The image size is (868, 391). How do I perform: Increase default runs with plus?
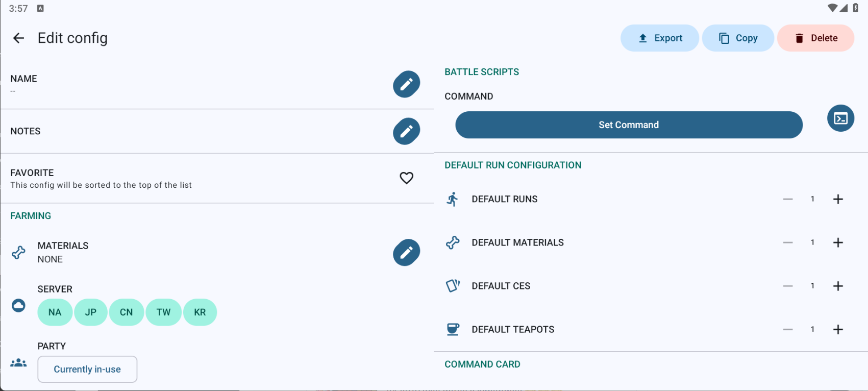838,199
